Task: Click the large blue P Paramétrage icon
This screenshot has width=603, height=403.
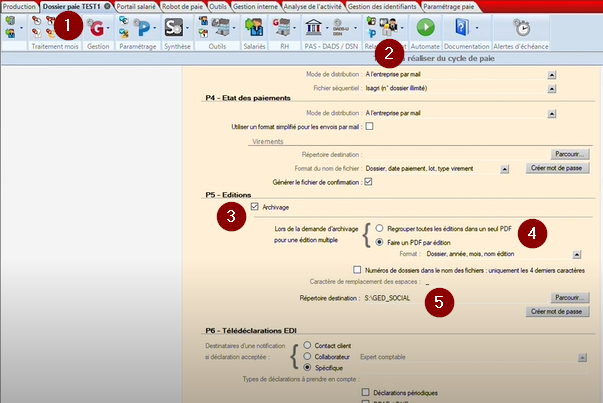Action: click(143, 28)
